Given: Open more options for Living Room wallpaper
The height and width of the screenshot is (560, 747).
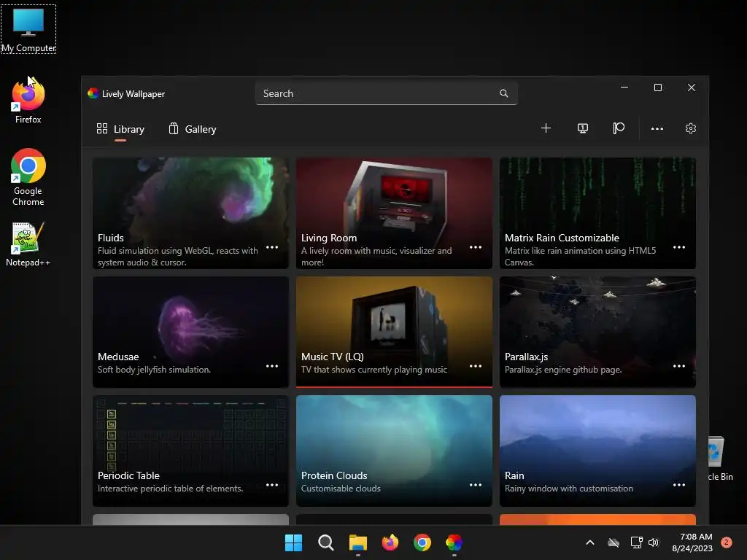Looking at the screenshot, I should pyautogui.click(x=476, y=247).
